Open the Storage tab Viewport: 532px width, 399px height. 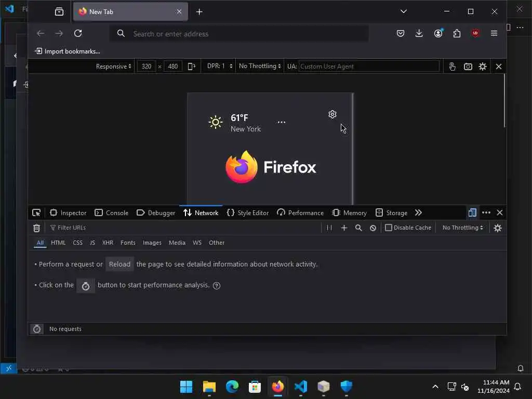pyautogui.click(x=392, y=212)
